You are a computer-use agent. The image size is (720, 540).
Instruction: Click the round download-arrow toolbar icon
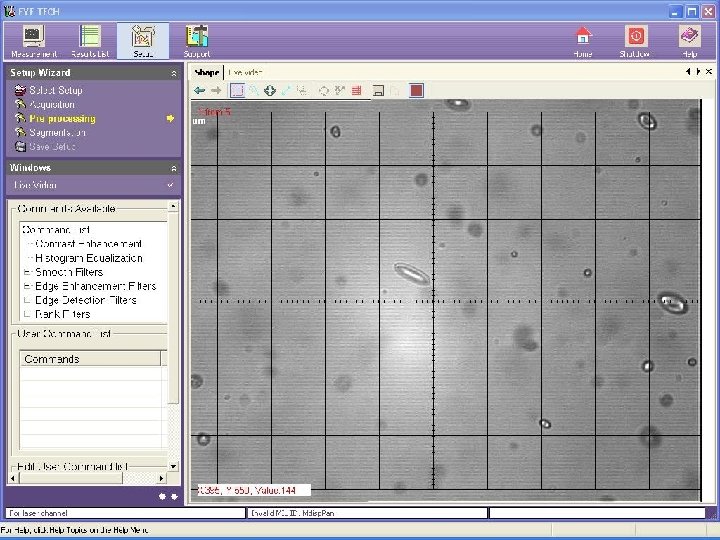270,90
